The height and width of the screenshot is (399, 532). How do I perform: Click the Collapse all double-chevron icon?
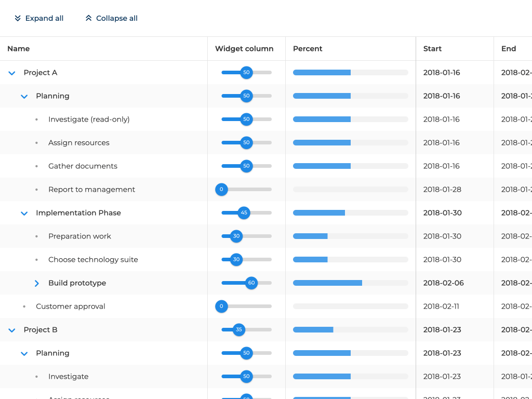coord(88,18)
